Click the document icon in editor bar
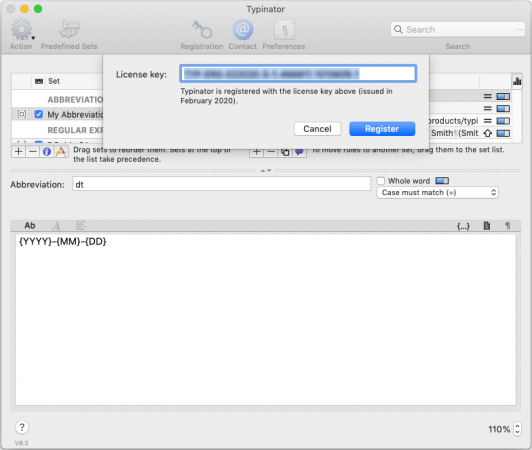532x450 pixels. [487, 226]
